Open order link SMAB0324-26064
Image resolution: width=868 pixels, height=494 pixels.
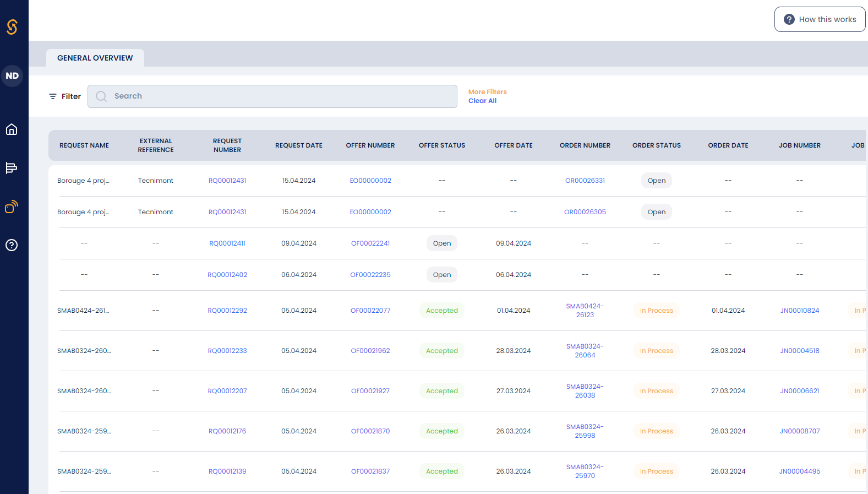585,351
